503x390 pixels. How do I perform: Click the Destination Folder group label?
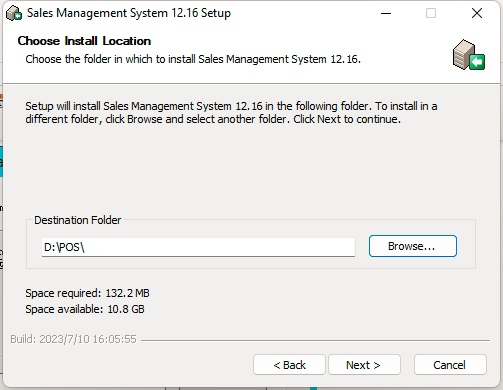pos(78,220)
